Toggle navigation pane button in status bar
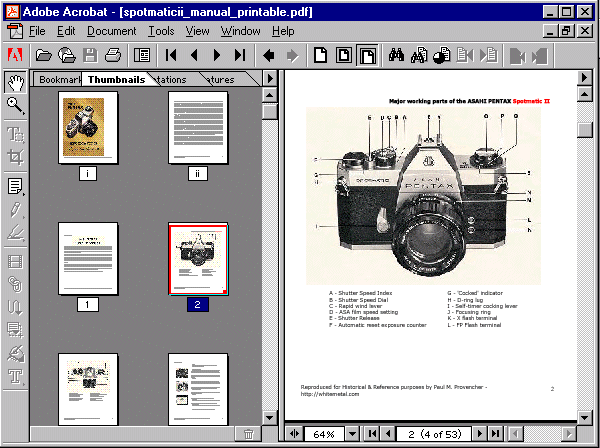This screenshot has height=448, width=600. click(x=294, y=434)
